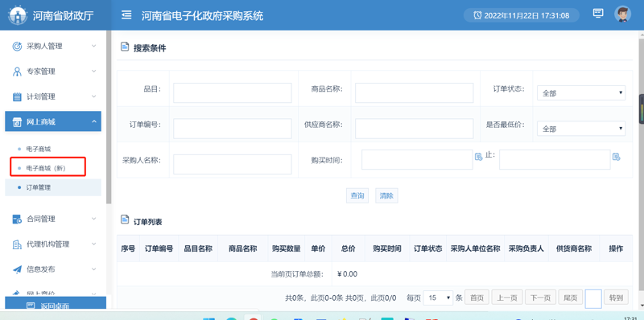
Task: Click the 订单状态 column header
Action: pyautogui.click(x=428, y=248)
